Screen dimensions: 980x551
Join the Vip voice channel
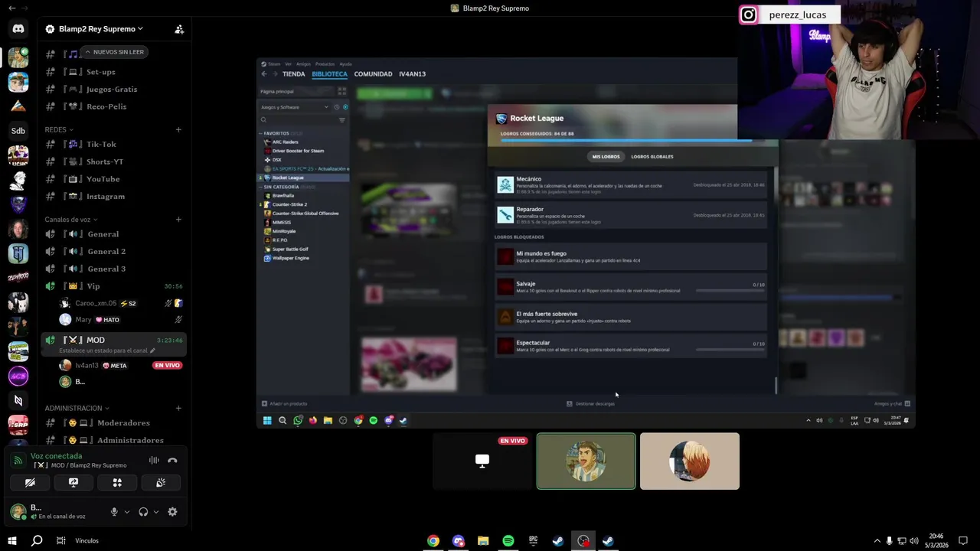113,286
